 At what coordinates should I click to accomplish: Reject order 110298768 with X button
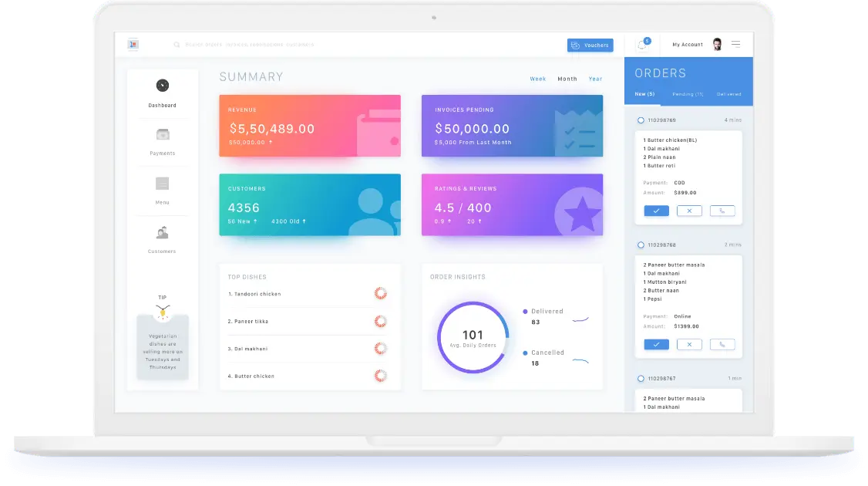coord(689,345)
